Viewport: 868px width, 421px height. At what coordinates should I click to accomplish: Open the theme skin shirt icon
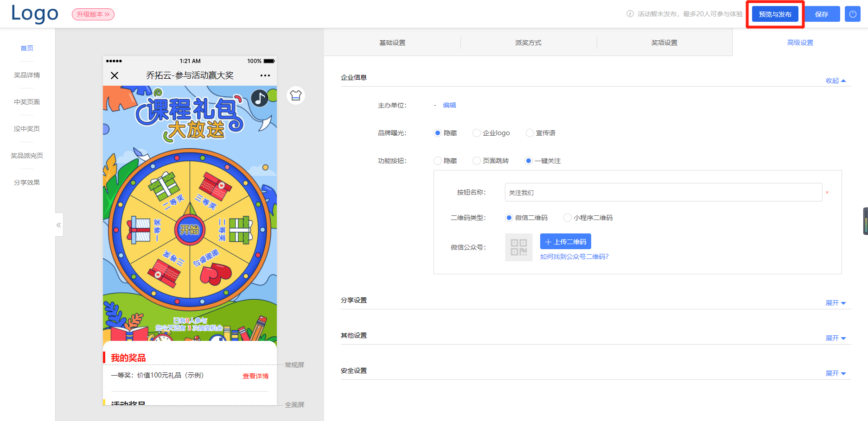pos(296,95)
